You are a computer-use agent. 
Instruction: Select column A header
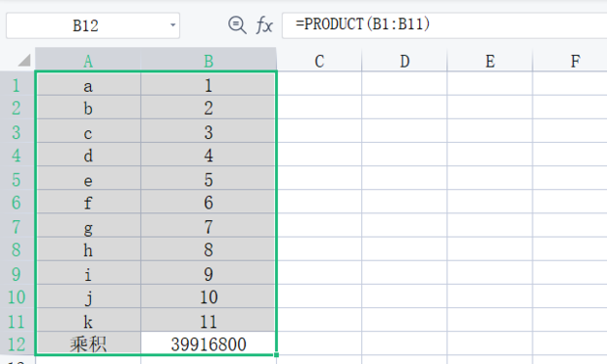pyautogui.click(x=88, y=61)
